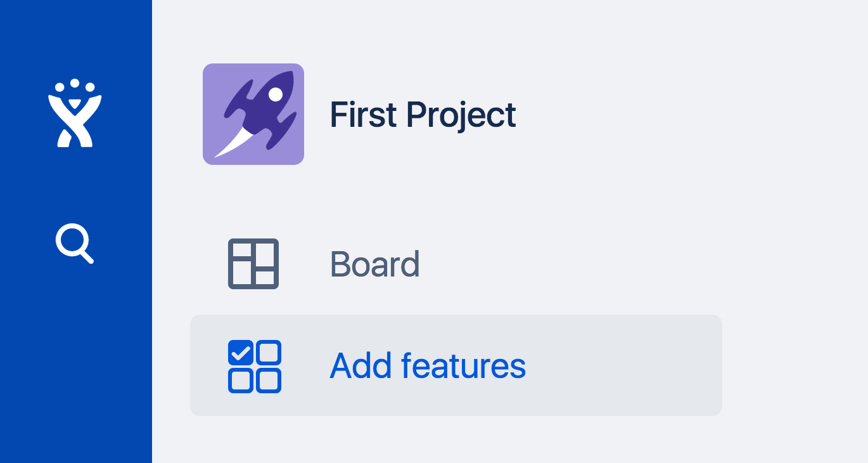The image size is (868, 463).
Task: Click the purple rocket project avatar
Action: [253, 114]
